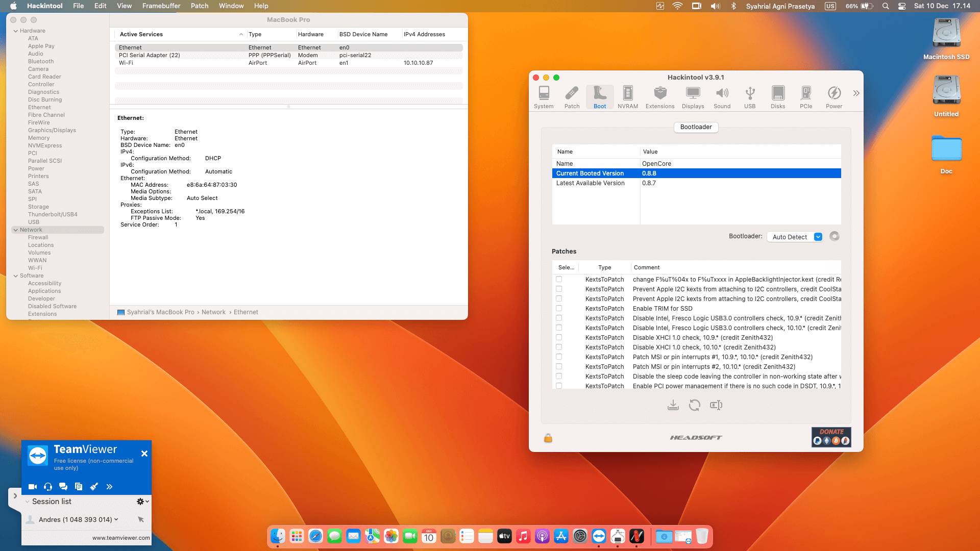Viewport: 980px width, 551px height.
Task: Open the Patch menu in menu bar
Action: click(x=199, y=6)
